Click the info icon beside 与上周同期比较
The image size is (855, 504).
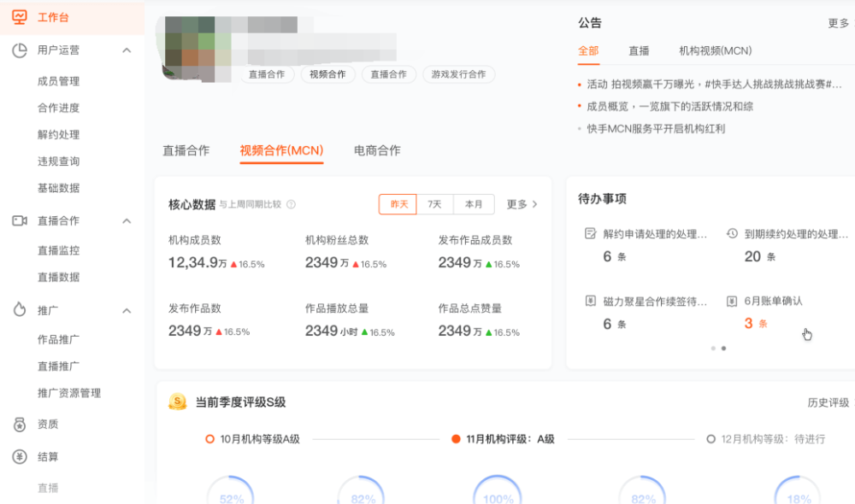292,204
